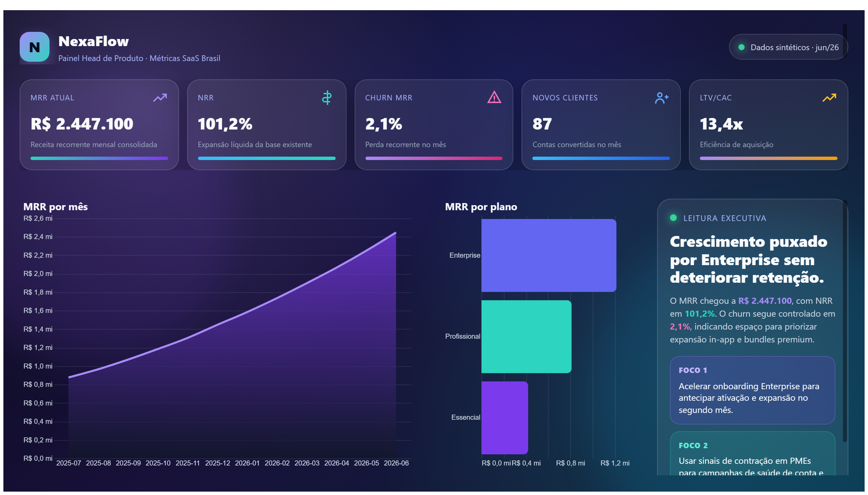Click the NRR teal progress bar
868x495 pixels.
267,158
